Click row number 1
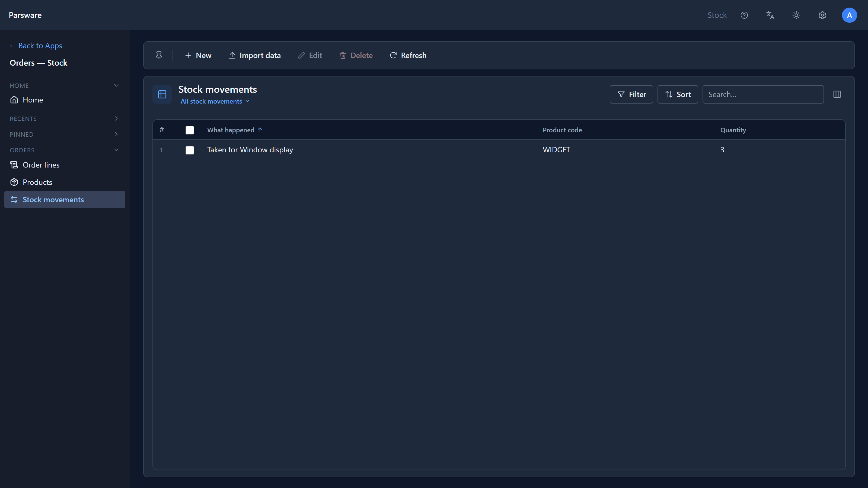The image size is (868, 488). coord(161,150)
